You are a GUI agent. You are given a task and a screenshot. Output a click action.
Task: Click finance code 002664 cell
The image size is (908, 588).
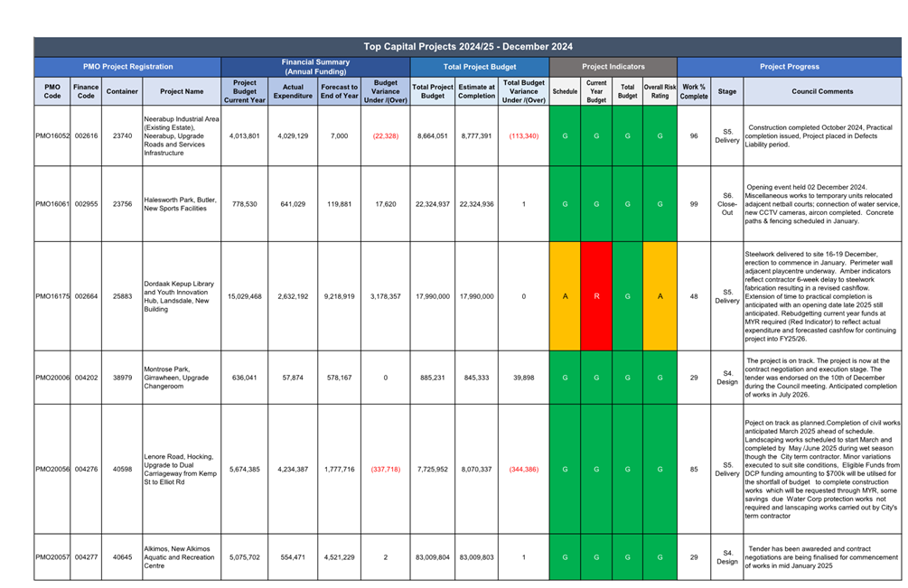tap(86, 295)
